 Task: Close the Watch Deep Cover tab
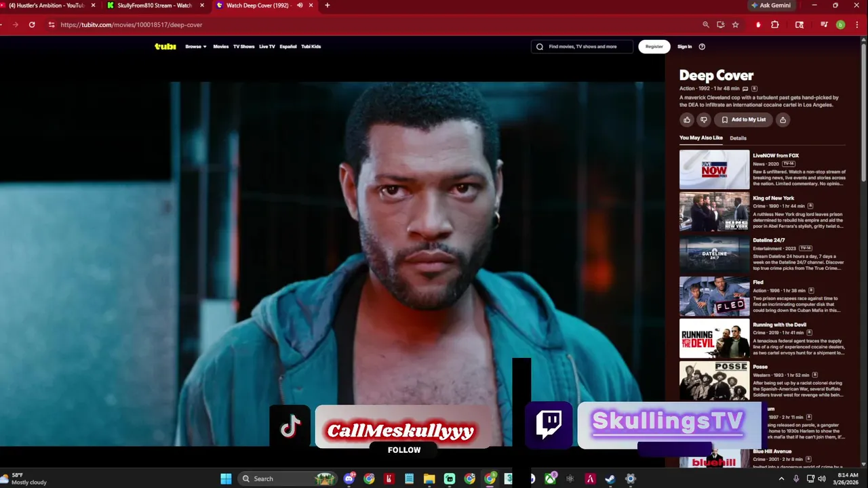(x=310, y=5)
